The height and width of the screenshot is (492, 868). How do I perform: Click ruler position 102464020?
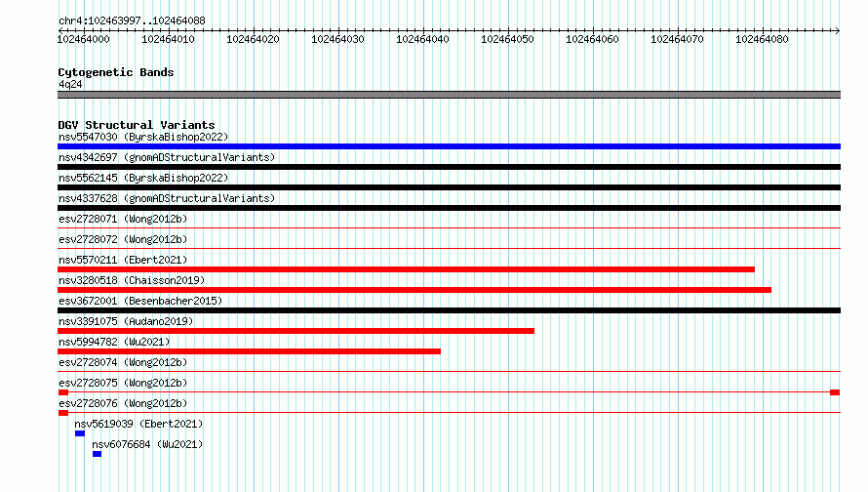pyautogui.click(x=253, y=39)
